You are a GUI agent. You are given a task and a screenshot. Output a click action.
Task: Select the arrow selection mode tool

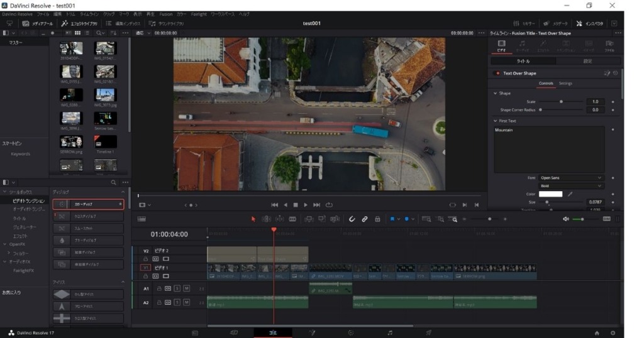(253, 219)
